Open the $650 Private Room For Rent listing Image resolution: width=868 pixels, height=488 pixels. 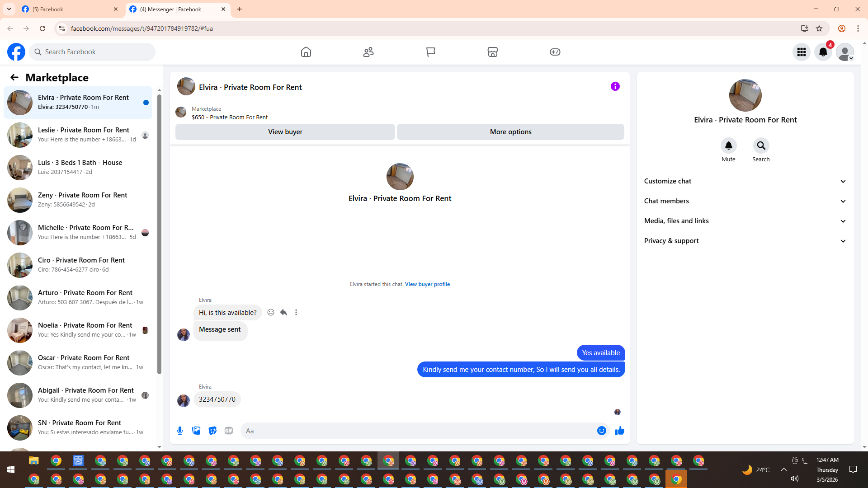(x=230, y=117)
